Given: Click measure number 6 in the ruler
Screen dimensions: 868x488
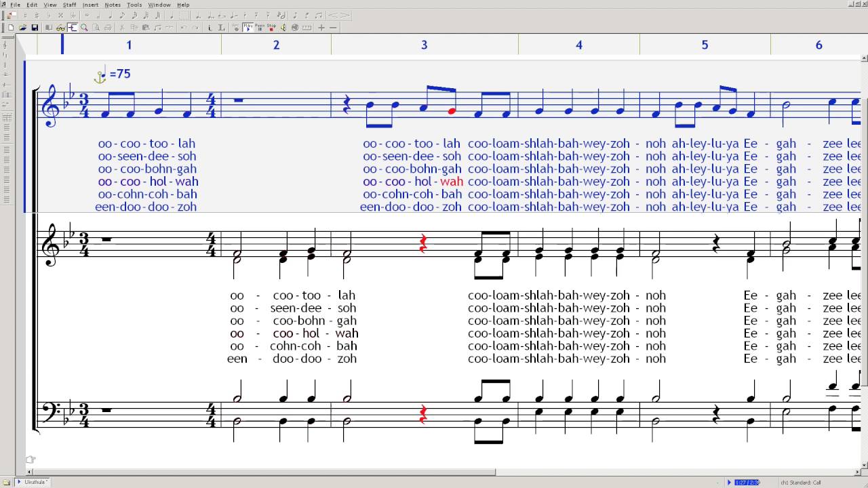Looking at the screenshot, I should 818,45.
